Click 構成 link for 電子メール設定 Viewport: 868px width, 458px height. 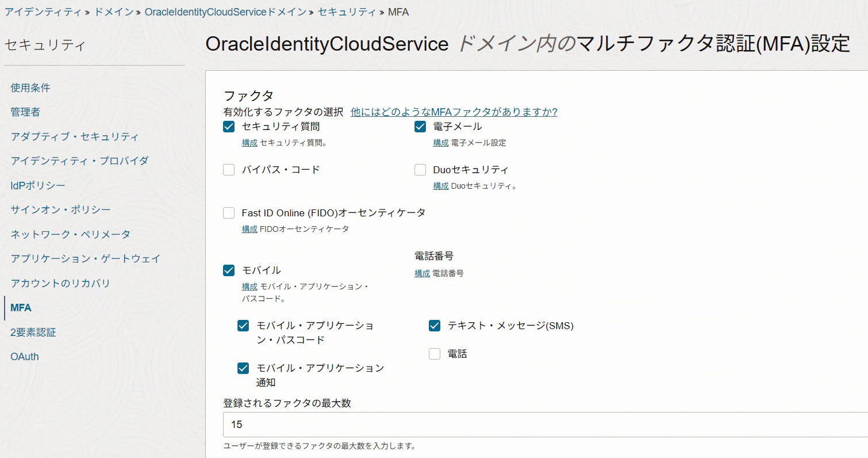tap(441, 143)
